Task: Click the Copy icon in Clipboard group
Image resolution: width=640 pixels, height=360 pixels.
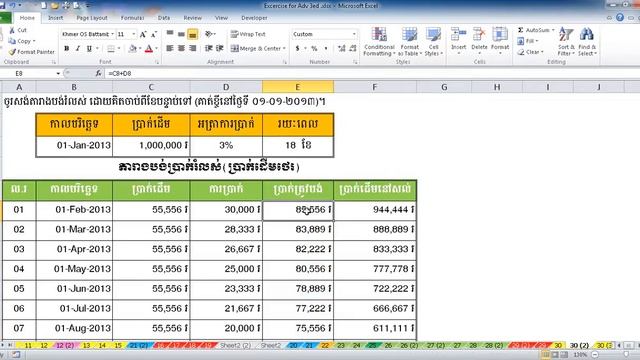Action: click(12, 41)
